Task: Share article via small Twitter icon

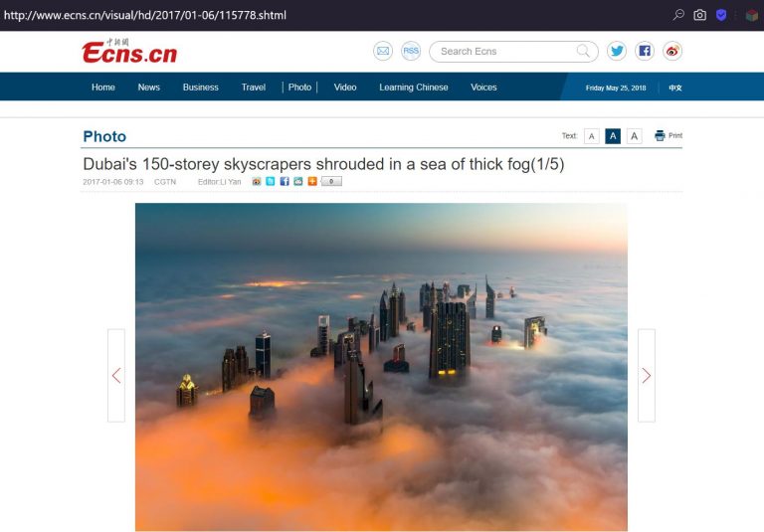Action: [x=271, y=181]
